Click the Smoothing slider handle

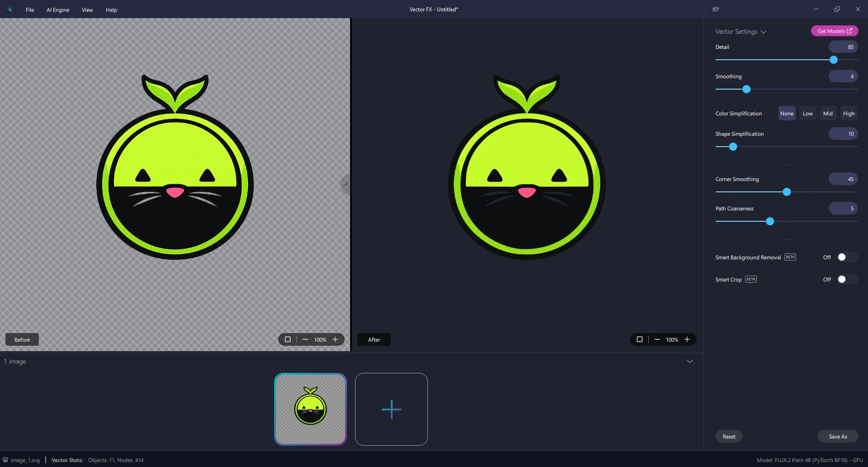[746, 89]
